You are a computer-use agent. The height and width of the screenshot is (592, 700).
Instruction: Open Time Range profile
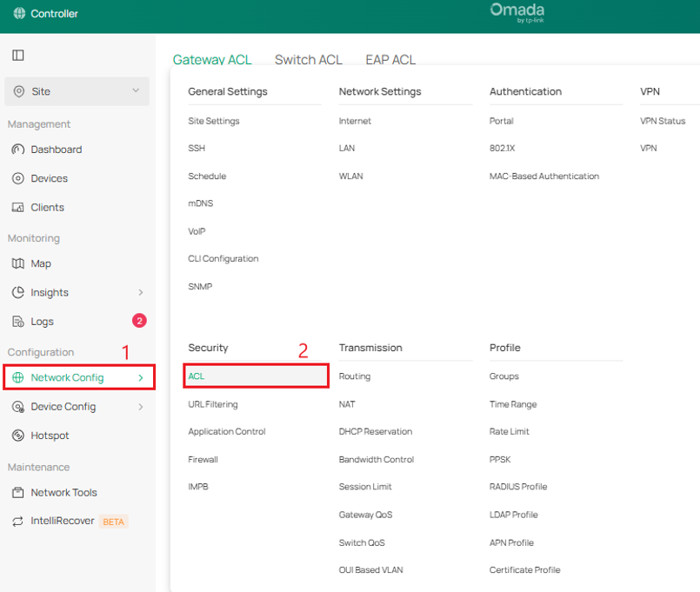tap(513, 404)
